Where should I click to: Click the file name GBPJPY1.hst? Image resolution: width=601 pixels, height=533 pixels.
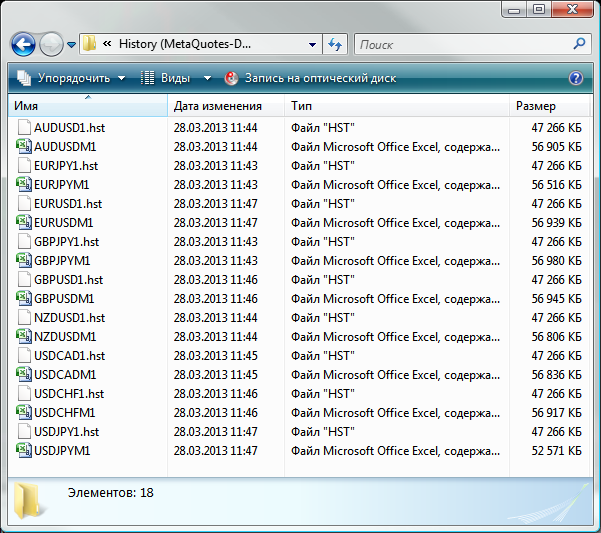66,242
